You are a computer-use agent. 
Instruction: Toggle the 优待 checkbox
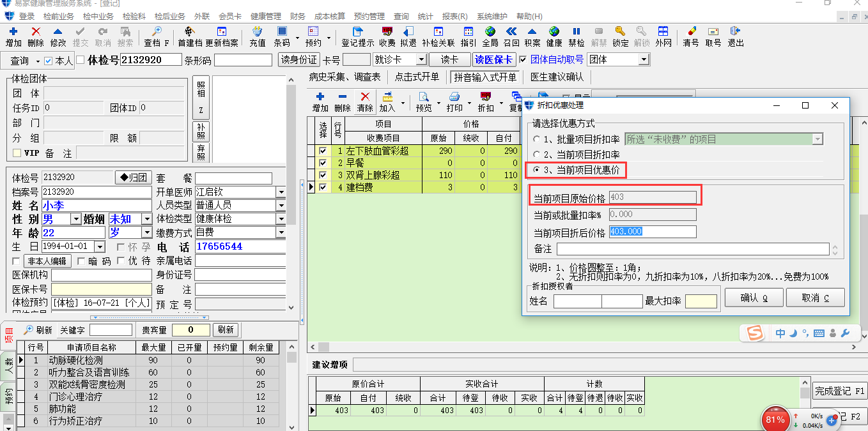coord(121,261)
